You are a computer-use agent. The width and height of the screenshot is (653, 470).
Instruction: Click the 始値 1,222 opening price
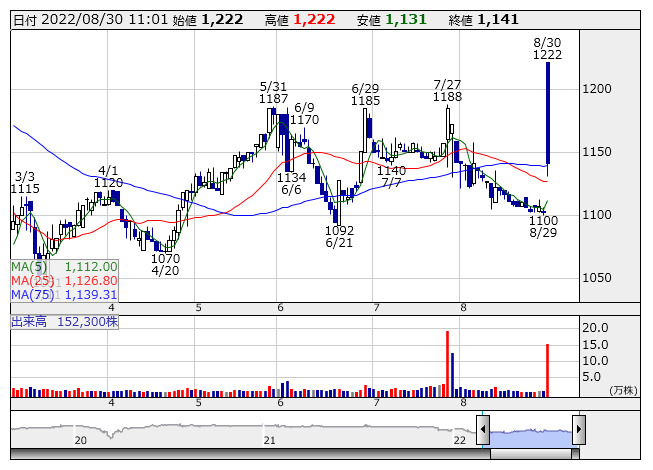tap(208, 20)
